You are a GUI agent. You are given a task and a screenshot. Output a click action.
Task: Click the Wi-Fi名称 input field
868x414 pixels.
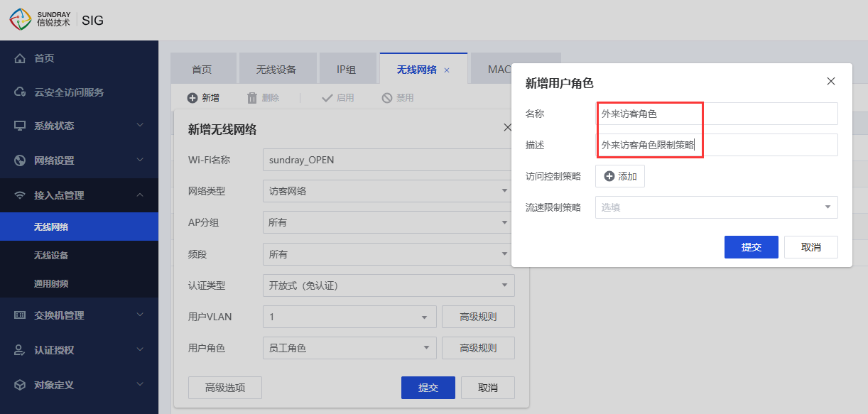click(387, 160)
